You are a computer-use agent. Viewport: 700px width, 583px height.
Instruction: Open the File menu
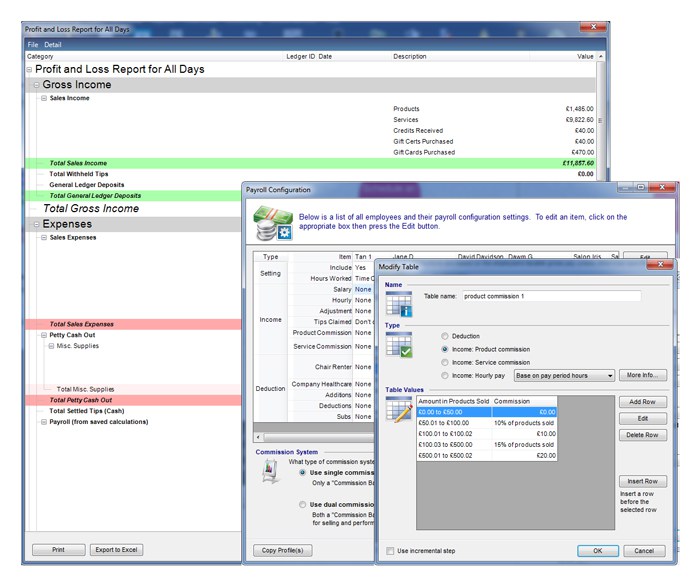pyautogui.click(x=33, y=45)
